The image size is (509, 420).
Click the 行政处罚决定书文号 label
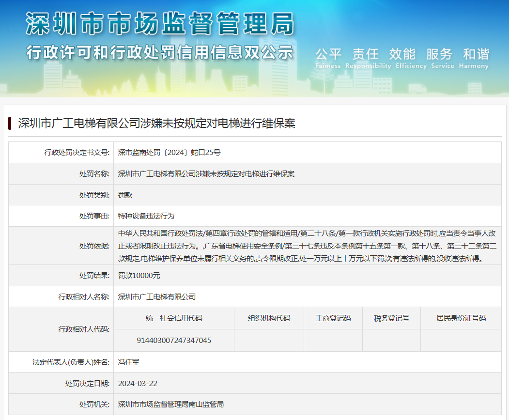point(77,152)
